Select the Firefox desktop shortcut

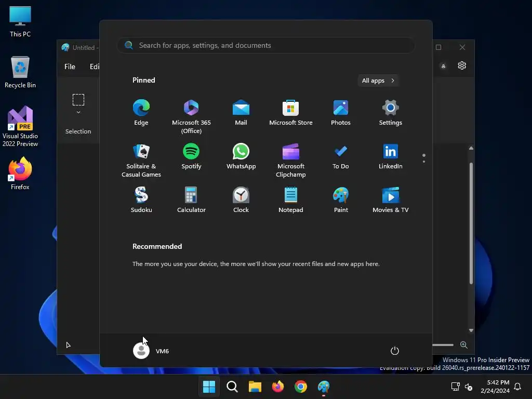[20, 174]
